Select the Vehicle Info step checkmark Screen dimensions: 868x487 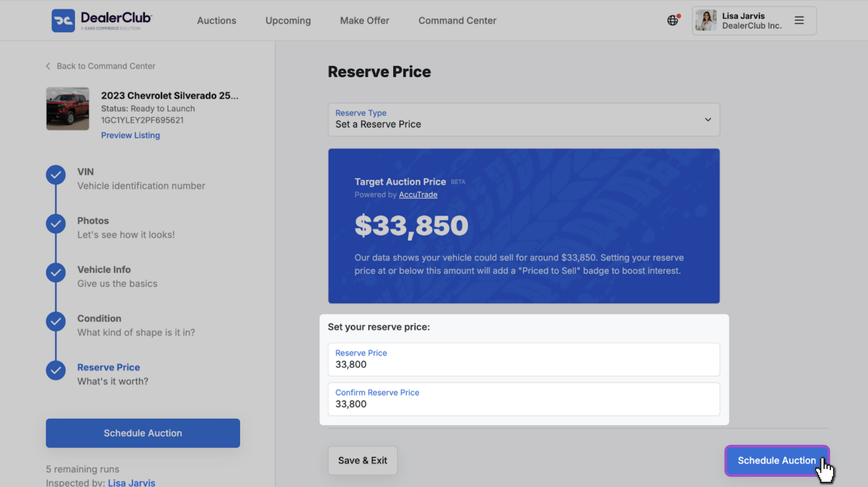56,273
